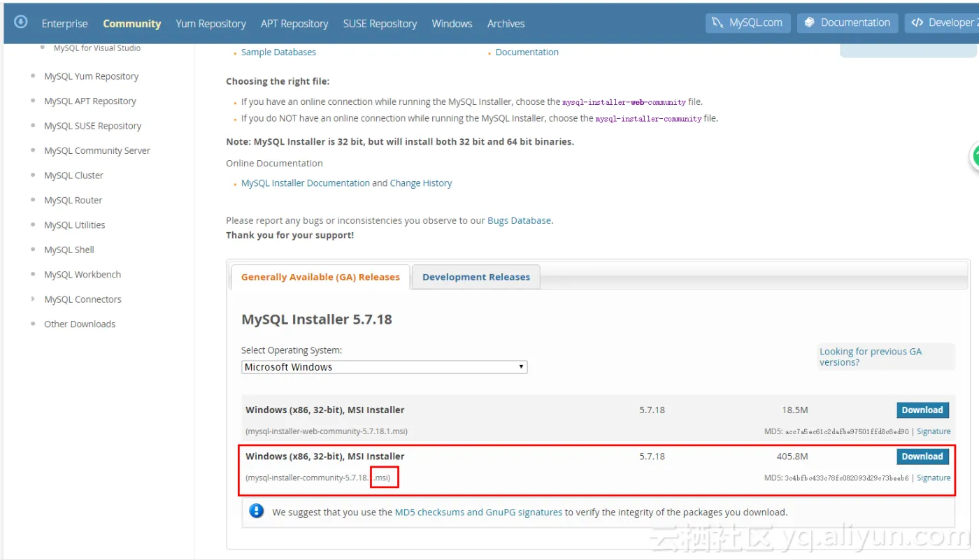Open Signature link for 405.8M installer
The height and width of the screenshot is (560, 979).
tap(934, 478)
